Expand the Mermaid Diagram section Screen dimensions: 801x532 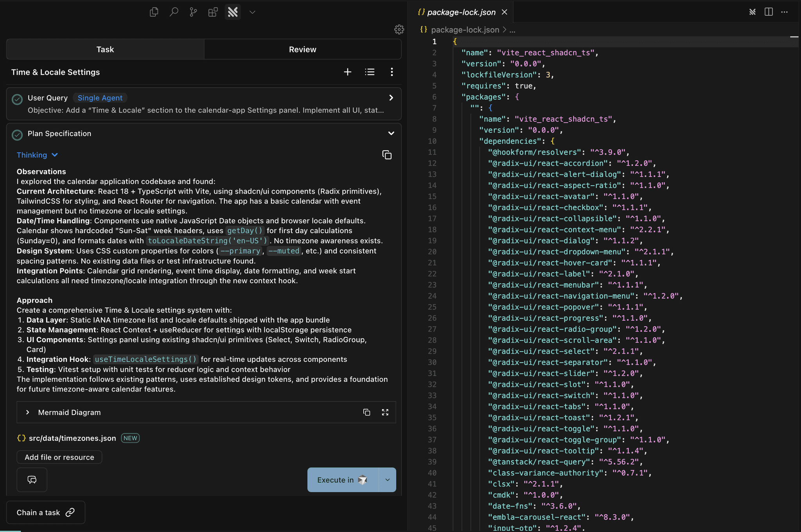click(27, 412)
